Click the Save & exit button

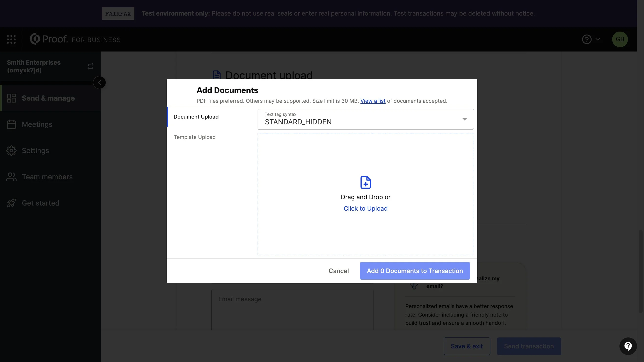coord(467,346)
